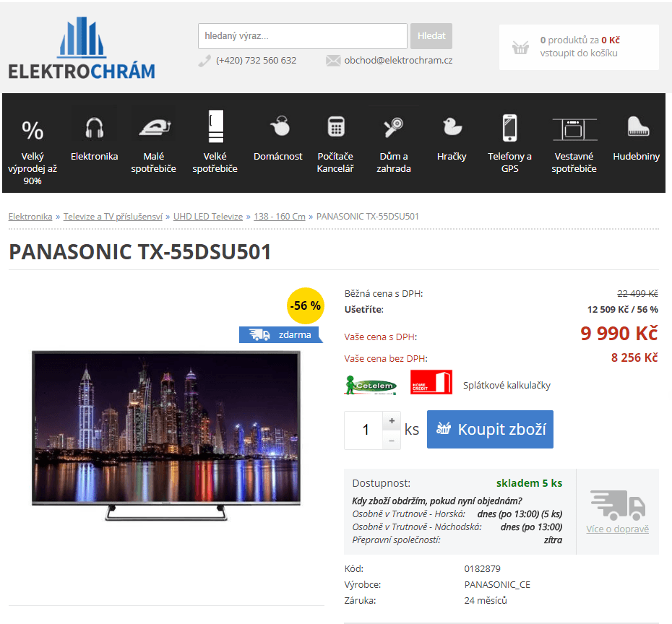Click the price 9 990 Kč
672x624 pixels.
tap(619, 333)
